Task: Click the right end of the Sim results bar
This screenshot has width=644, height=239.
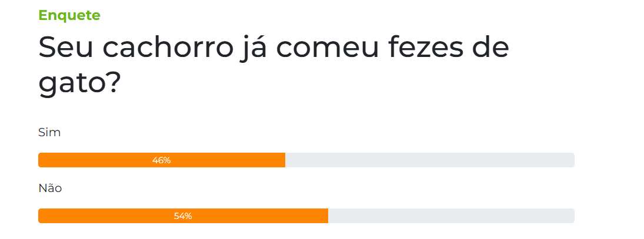Action: (x=570, y=160)
